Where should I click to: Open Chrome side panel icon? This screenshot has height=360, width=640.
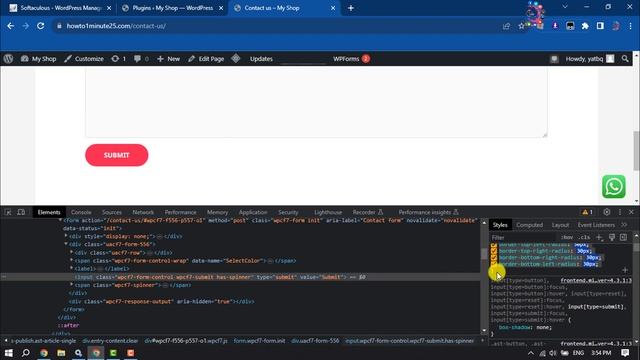click(x=600, y=26)
